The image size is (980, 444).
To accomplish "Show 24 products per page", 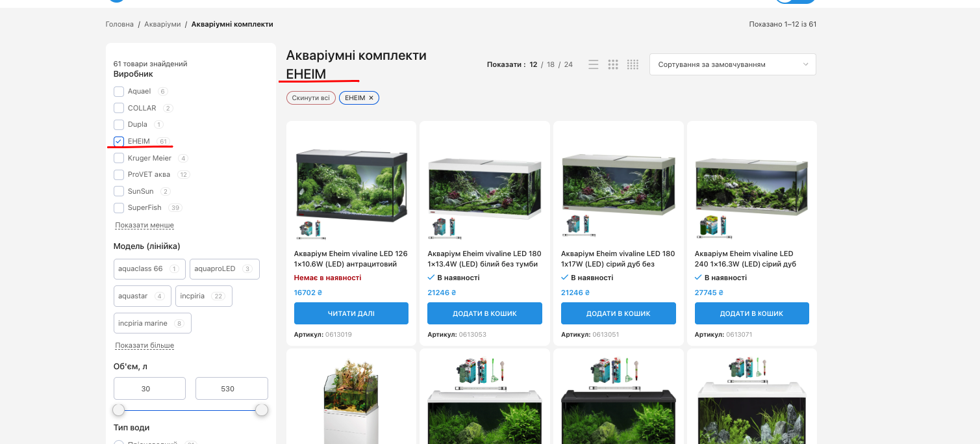I will [568, 64].
